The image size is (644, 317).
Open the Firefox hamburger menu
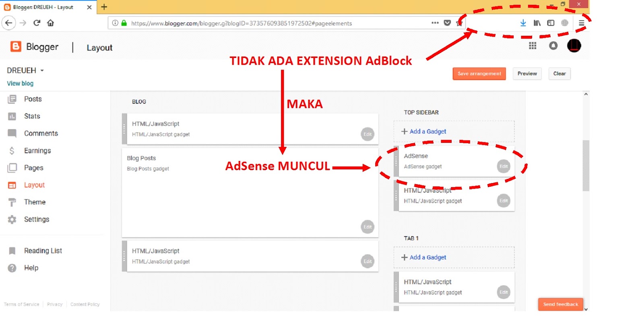pos(581,23)
